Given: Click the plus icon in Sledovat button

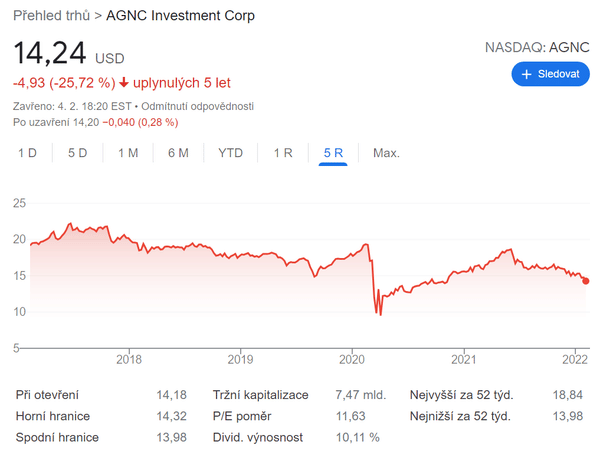Looking at the screenshot, I should (526, 74).
